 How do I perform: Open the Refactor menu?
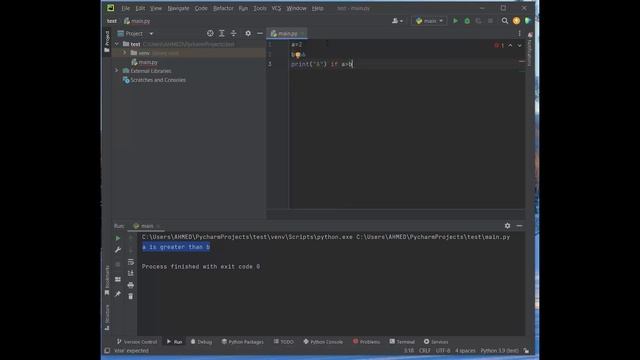tap(223, 8)
